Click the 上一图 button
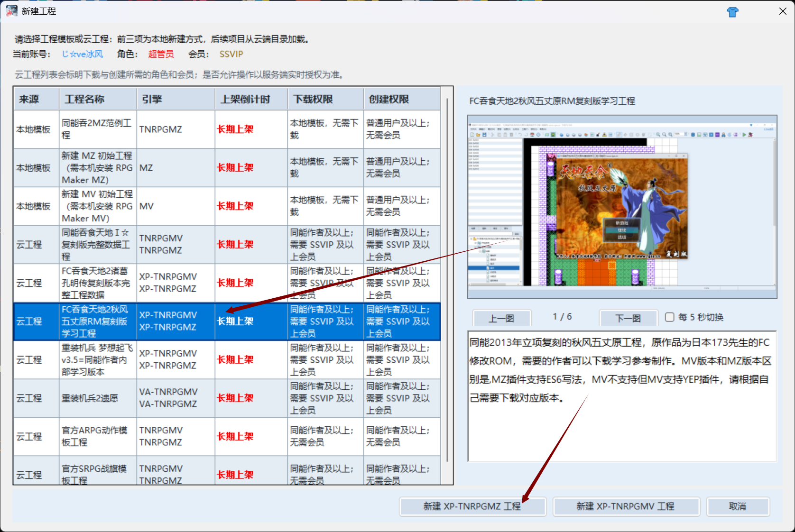This screenshot has width=795, height=532. pos(501,318)
